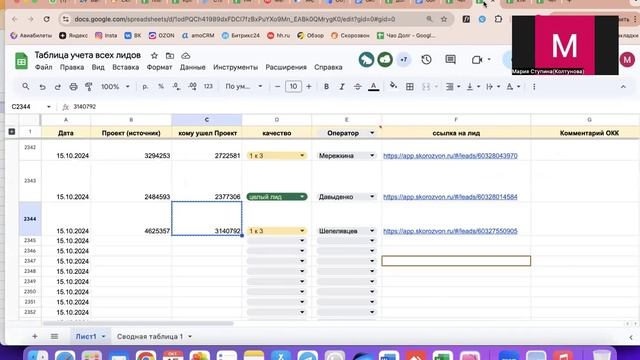
Task: Click the font size field showing 10
Action: (293, 87)
